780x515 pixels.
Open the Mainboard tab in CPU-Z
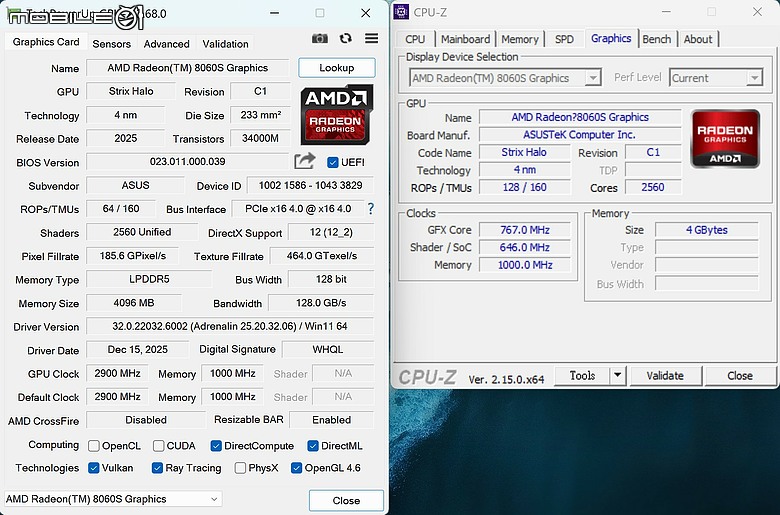point(465,39)
